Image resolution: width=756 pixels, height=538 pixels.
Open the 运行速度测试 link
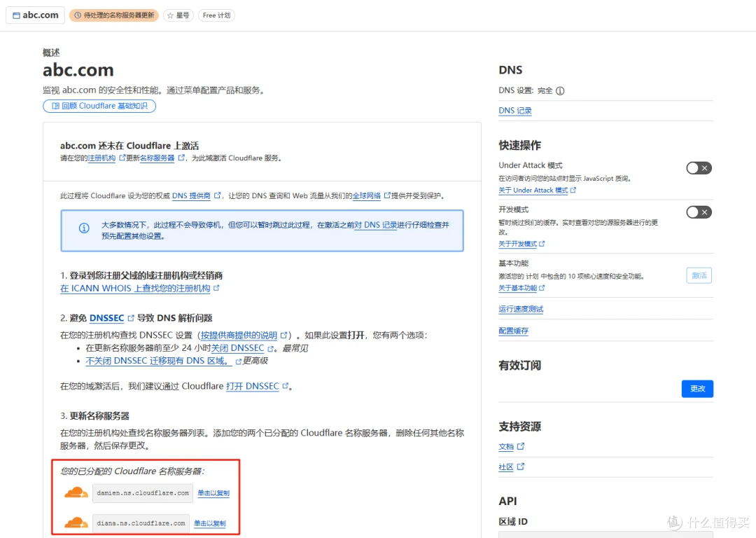(x=521, y=309)
